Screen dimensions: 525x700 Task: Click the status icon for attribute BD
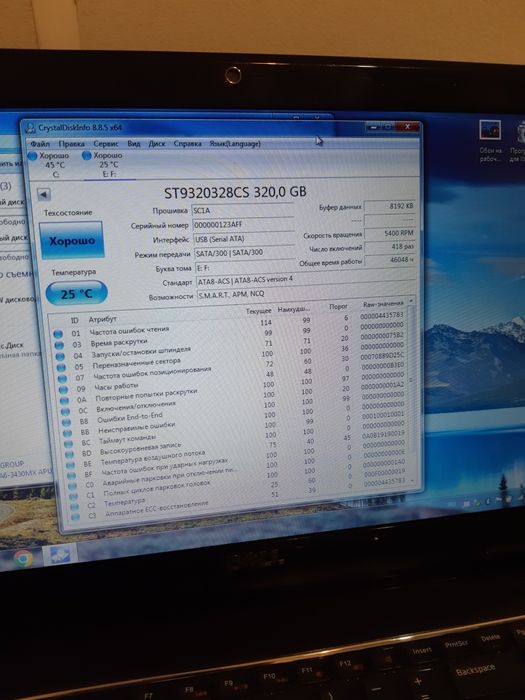pyautogui.click(x=70, y=454)
